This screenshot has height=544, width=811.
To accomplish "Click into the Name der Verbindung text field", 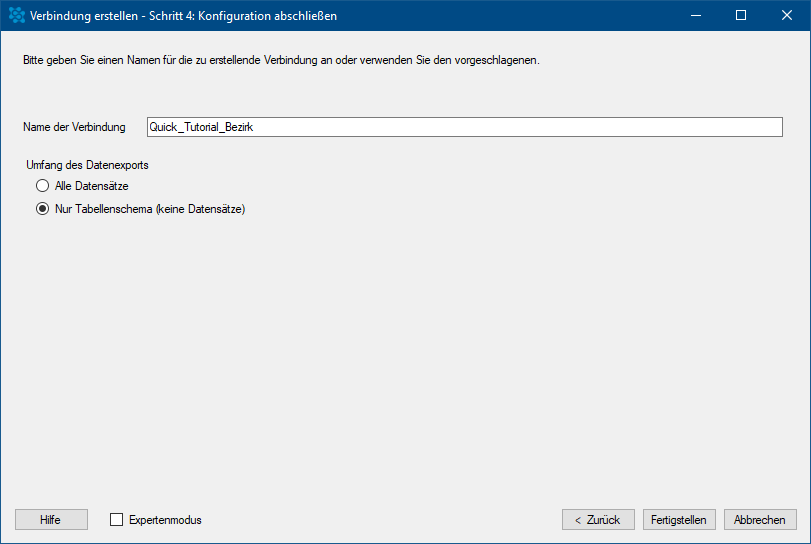I will tap(464, 127).
